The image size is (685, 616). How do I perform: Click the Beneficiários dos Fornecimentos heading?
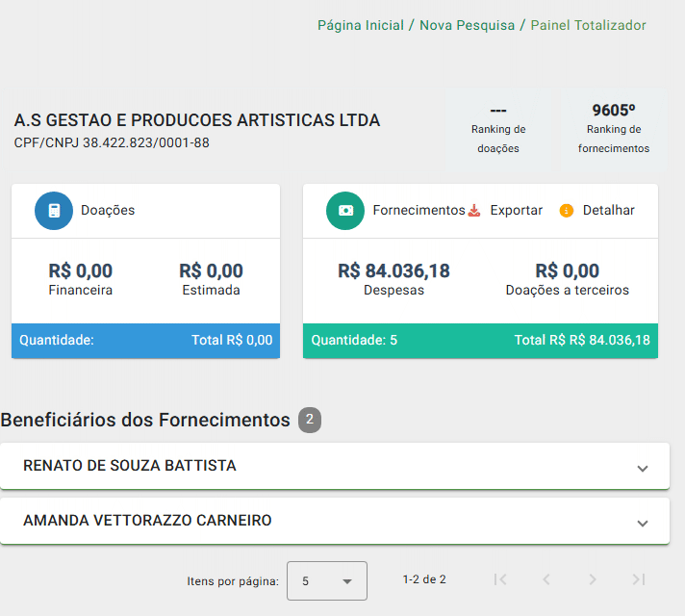145,421
